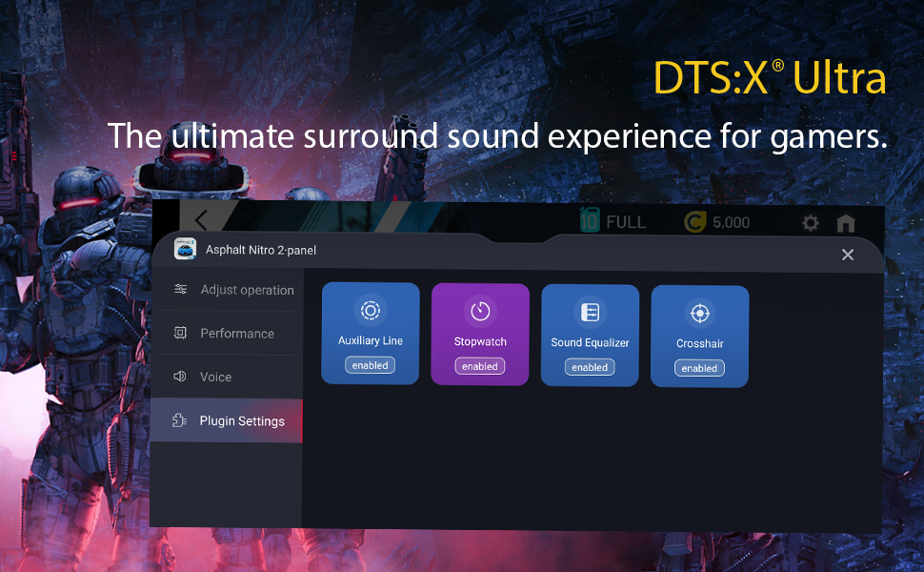
Task: Toggle the Crosshair enabled button
Action: 699,368
